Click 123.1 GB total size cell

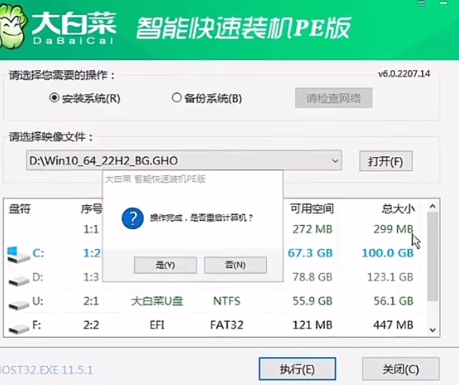pyautogui.click(x=390, y=277)
